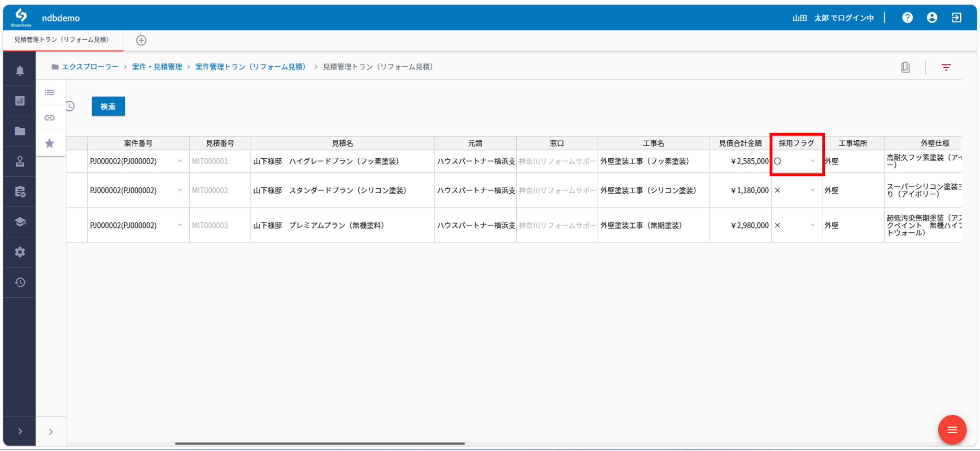Image resolution: width=980 pixels, height=451 pixels.
Task: Click the logout icon in header
Action: point(956,17)
